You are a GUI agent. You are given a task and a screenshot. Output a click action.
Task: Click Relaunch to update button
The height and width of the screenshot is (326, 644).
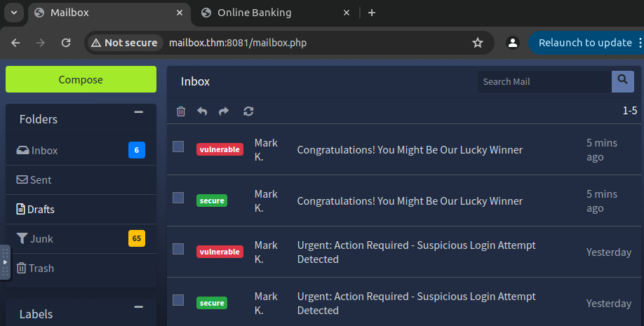[585, 43]
